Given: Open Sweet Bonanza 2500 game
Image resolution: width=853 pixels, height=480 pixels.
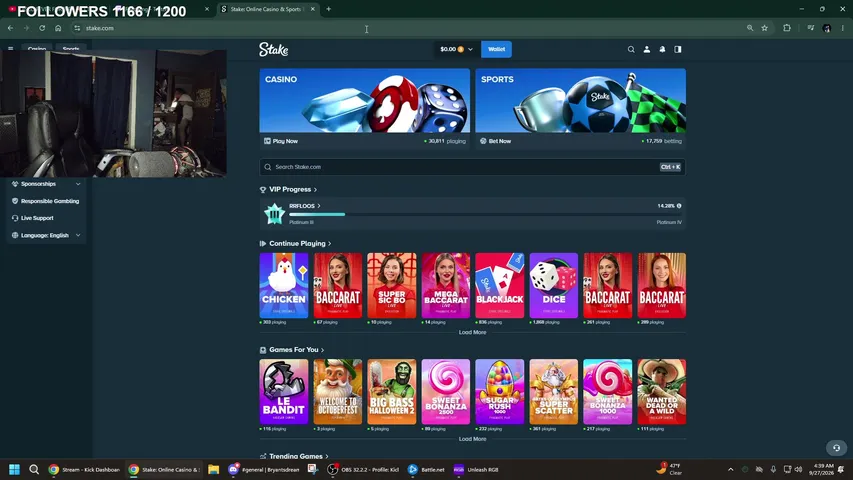Looking at the screenshot, I should point(446,392).
